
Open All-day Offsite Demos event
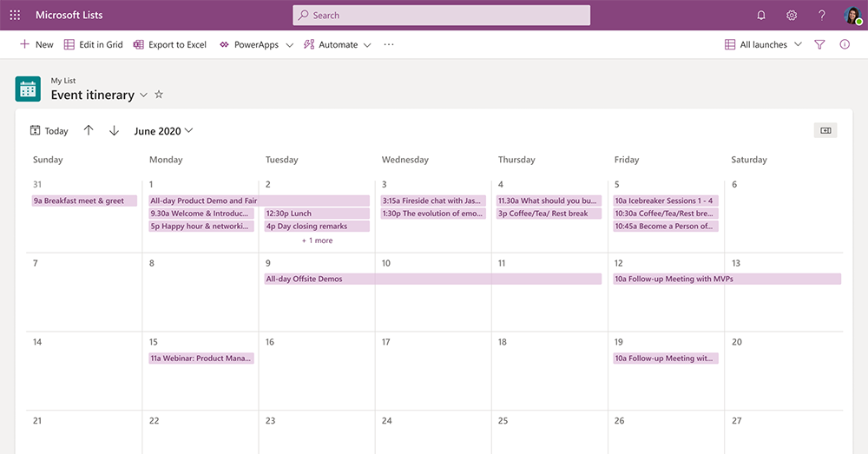tap(433, 279)
